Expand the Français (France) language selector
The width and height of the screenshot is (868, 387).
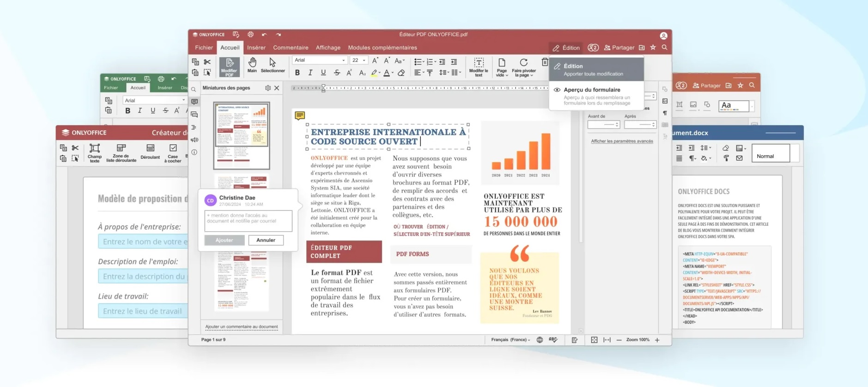click(x=510, y=340)
